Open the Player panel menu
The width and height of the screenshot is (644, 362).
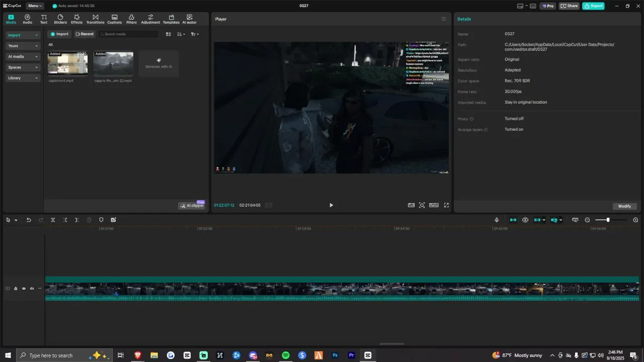click(x=444, y=19)
